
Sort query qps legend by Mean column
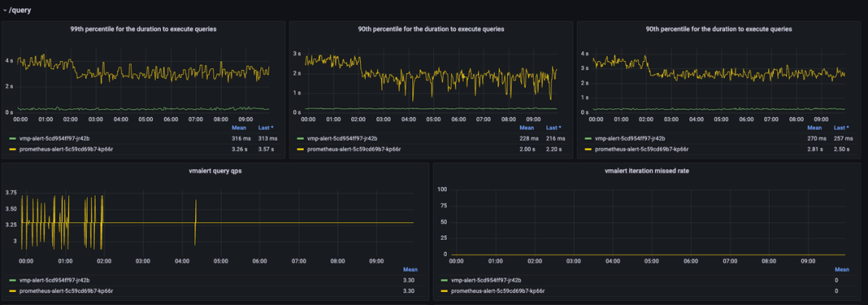click(410, 270)
